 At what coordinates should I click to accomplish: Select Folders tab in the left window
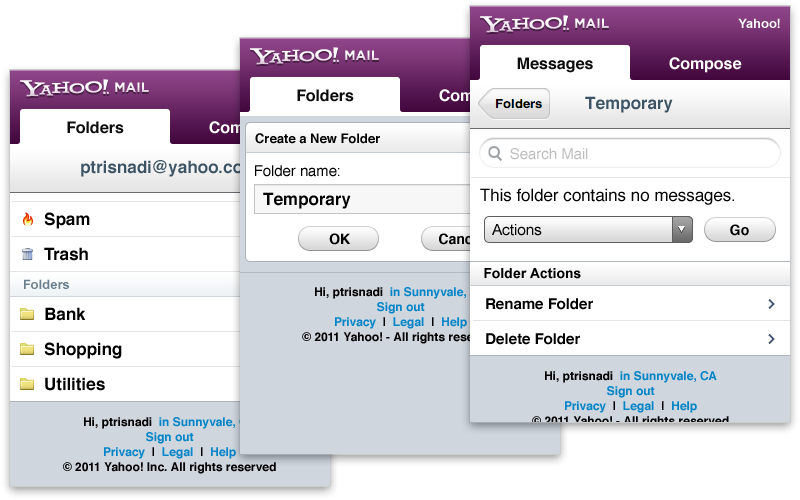(95, 128)
